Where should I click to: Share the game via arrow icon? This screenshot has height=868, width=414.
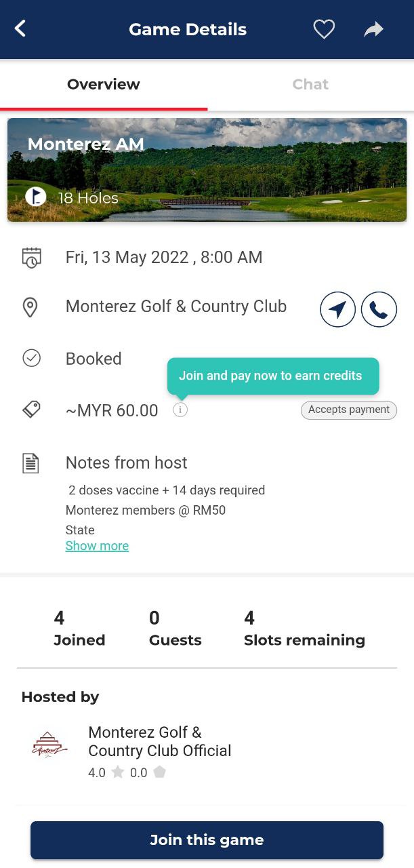tap(373, 29)
